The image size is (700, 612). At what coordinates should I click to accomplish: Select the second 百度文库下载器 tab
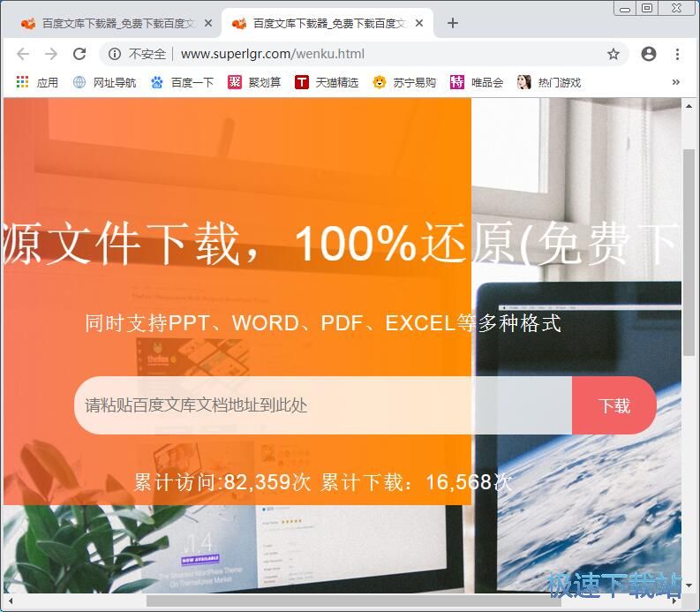(x=327, y=23)
